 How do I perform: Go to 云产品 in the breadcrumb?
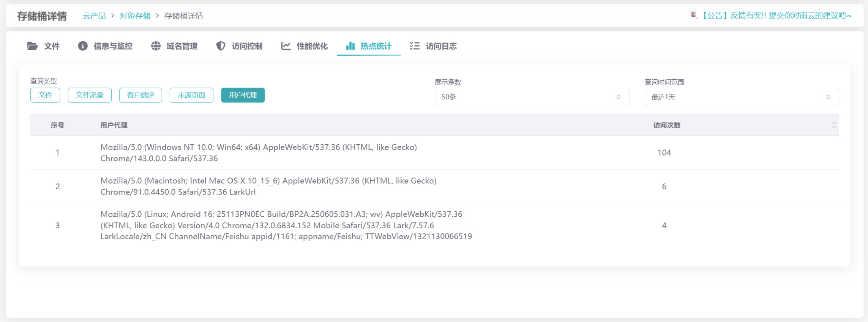pyautogui.click(x=94, y=16)
